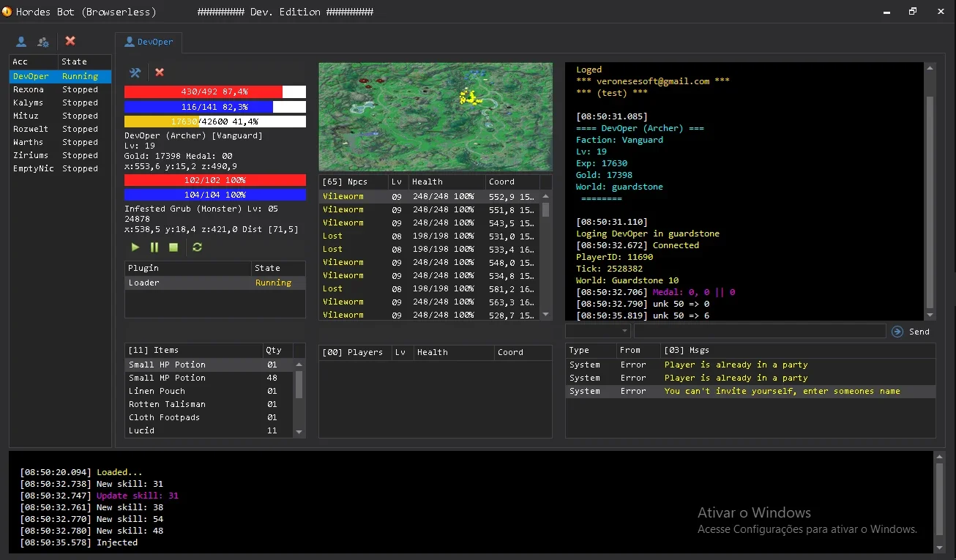Image resolution: width=956 pixels, height=560 pixels.
Task: Maximize the Hordes Bot window
Action: click(x=913, y=12)
